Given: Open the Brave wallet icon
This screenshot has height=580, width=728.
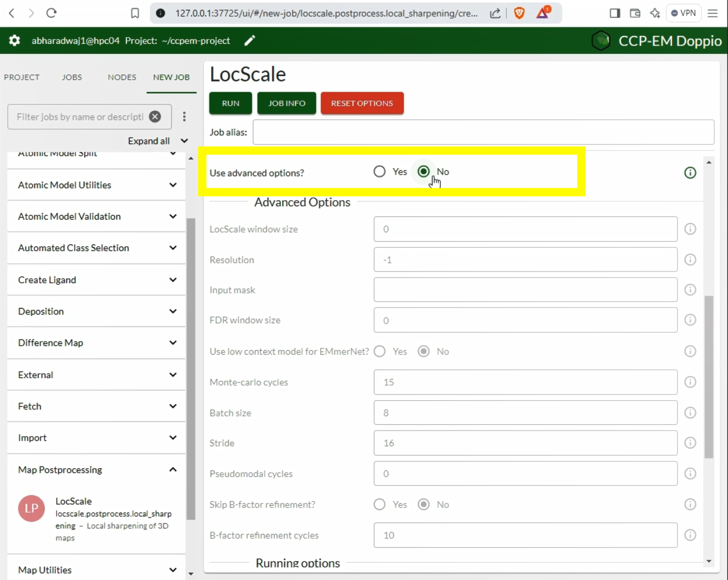Looking at the screenshot, I should pyautogui.click(x=635, y=13).
